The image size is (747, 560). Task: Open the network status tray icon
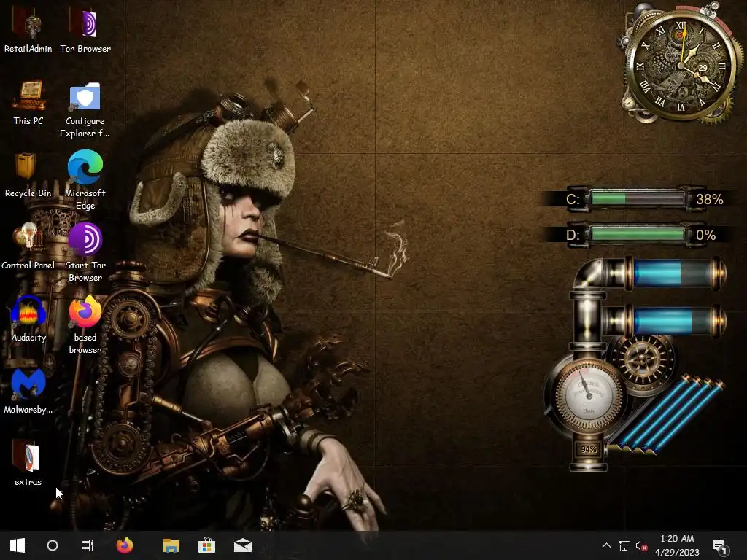coord(624,545)
